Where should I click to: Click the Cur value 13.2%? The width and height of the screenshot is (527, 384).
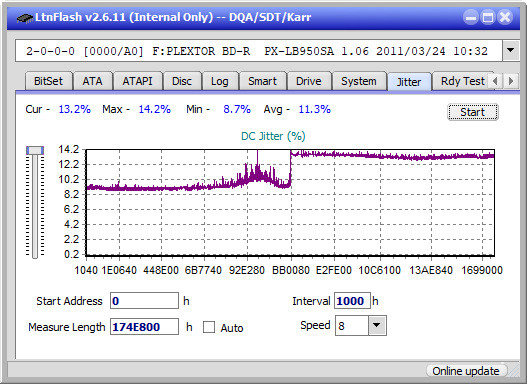point(75,109)
